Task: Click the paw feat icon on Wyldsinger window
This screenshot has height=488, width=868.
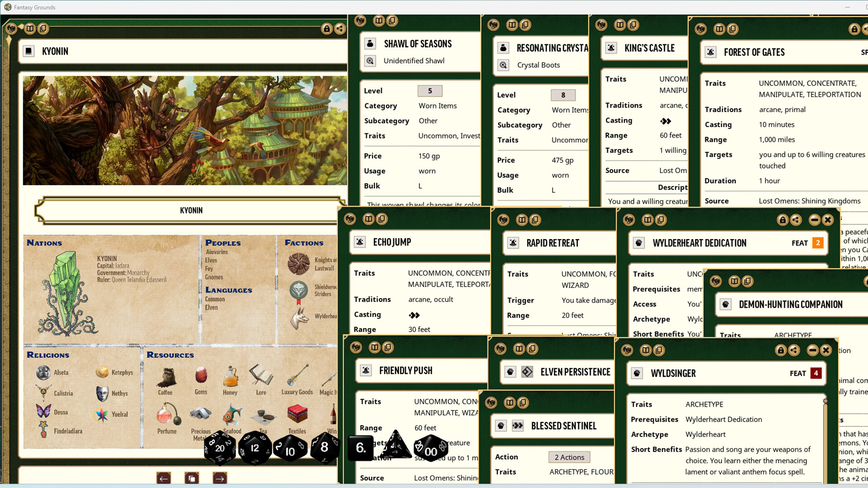Action: [x=637, y=373]
